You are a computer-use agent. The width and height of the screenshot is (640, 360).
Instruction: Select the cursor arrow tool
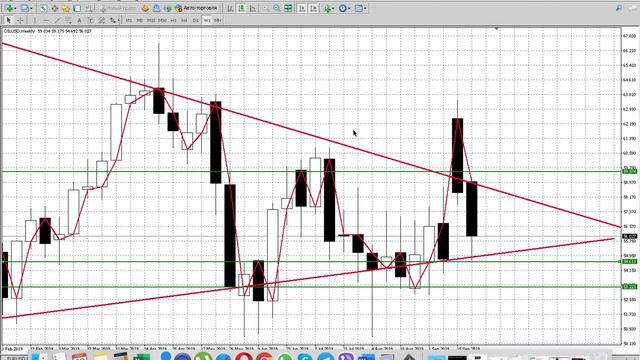point(8,20)
